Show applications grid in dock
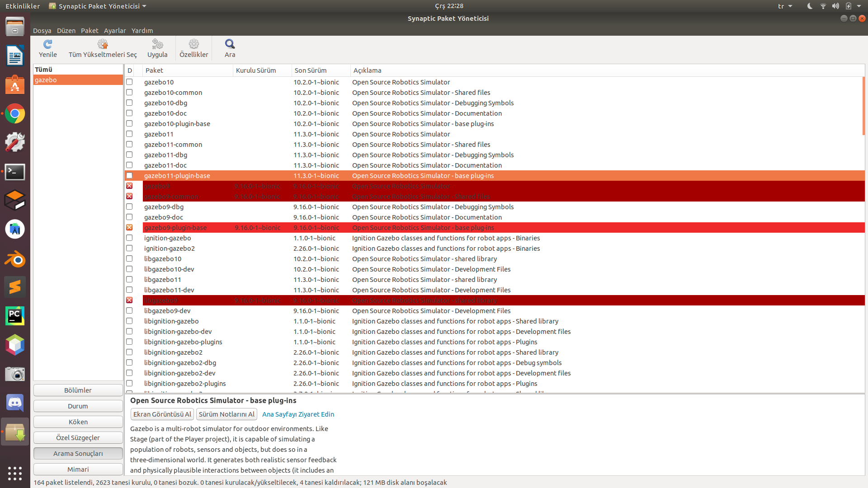This screenshot has height=488, width=868. pos(15,473)
